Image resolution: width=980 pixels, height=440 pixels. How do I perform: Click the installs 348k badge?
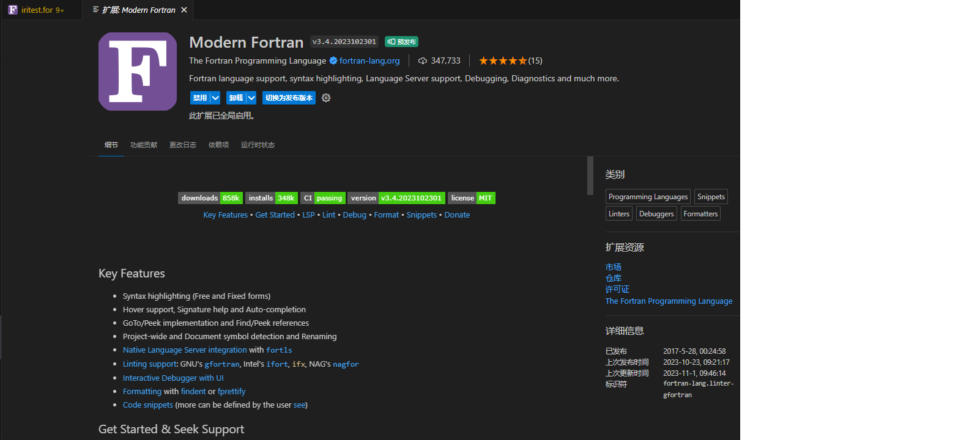(272, 198)
